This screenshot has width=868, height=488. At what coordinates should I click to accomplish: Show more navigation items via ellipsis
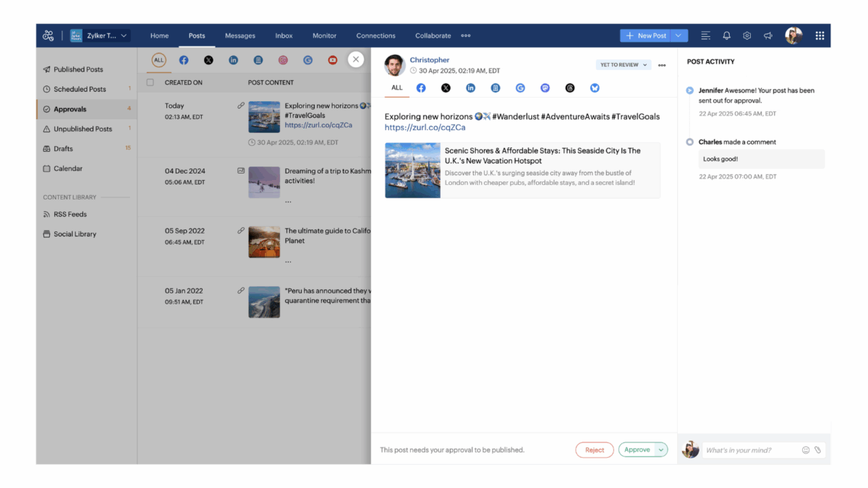[466, 35]
